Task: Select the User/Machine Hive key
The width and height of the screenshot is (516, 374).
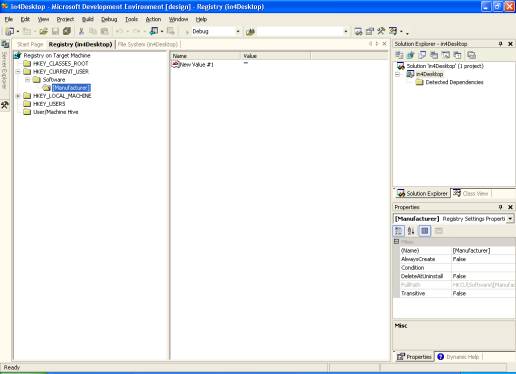Action: [x=56, y=112]
